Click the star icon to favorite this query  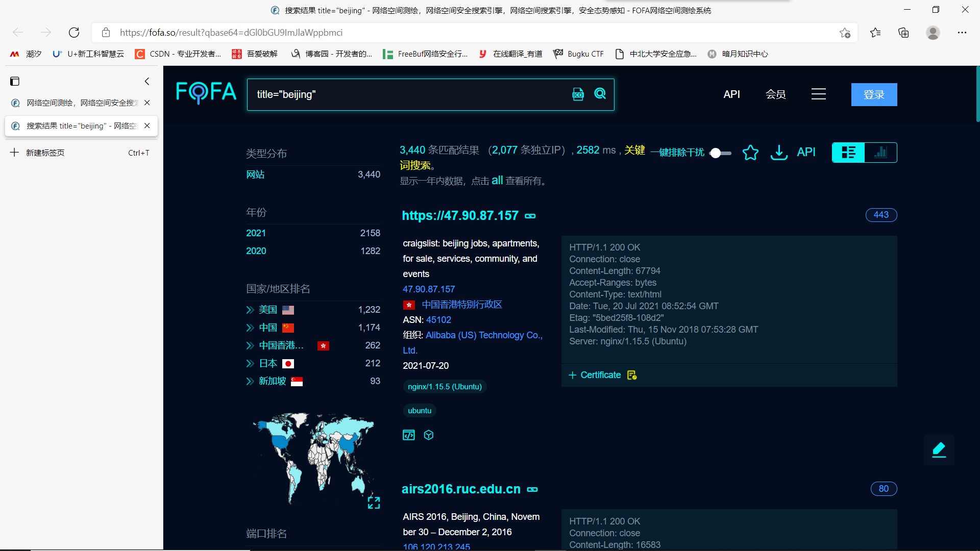pyautogui.click(x=750, y=153)
